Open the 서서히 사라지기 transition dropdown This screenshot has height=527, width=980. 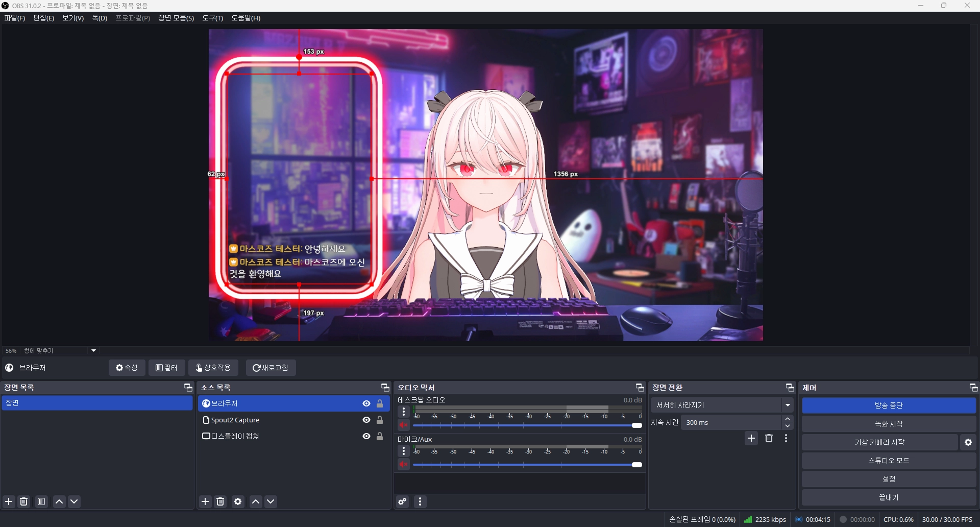tap(722, 405)
